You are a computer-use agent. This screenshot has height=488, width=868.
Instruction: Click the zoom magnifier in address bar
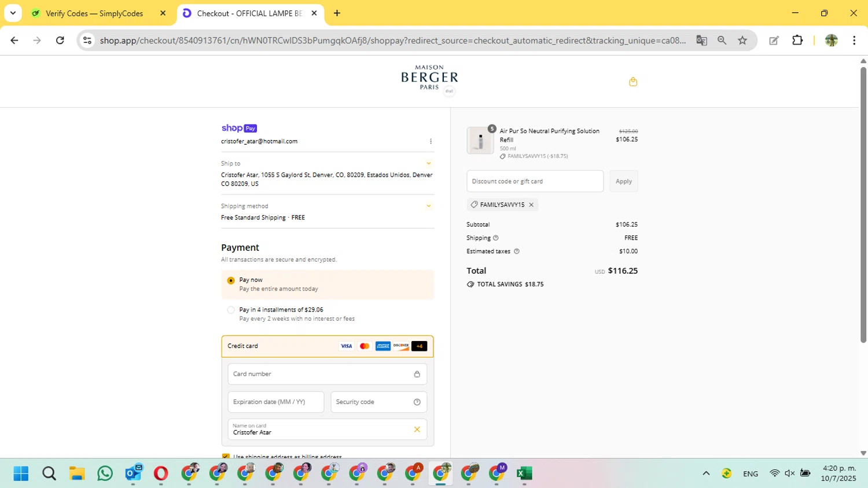722,41
